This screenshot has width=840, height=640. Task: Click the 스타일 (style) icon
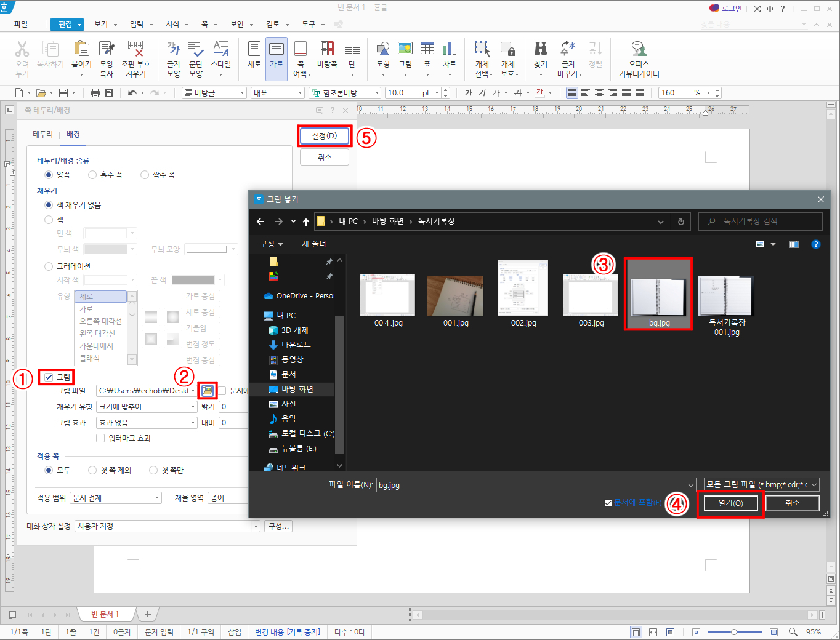point(220,49)
